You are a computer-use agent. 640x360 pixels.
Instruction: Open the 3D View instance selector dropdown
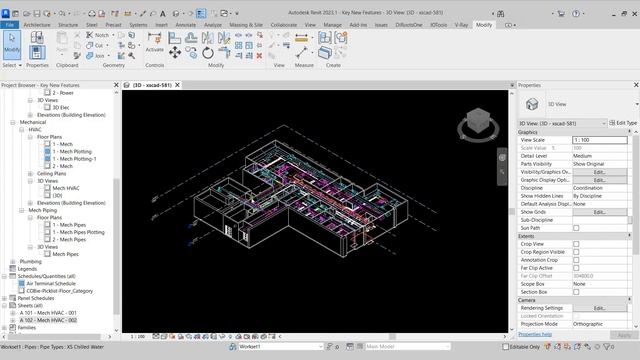click(x=562, y=123)
